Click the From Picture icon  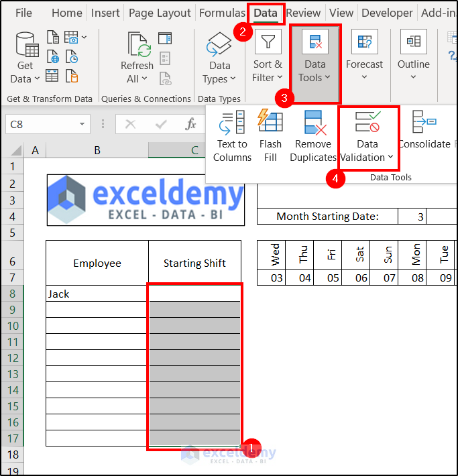tap(71, 38)
